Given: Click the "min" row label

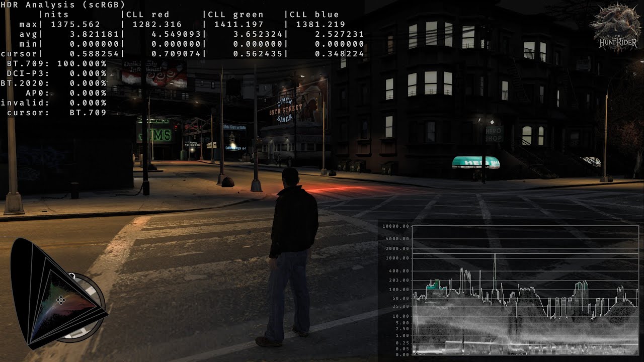Looking at the screenshot, I should click(28, 44).
